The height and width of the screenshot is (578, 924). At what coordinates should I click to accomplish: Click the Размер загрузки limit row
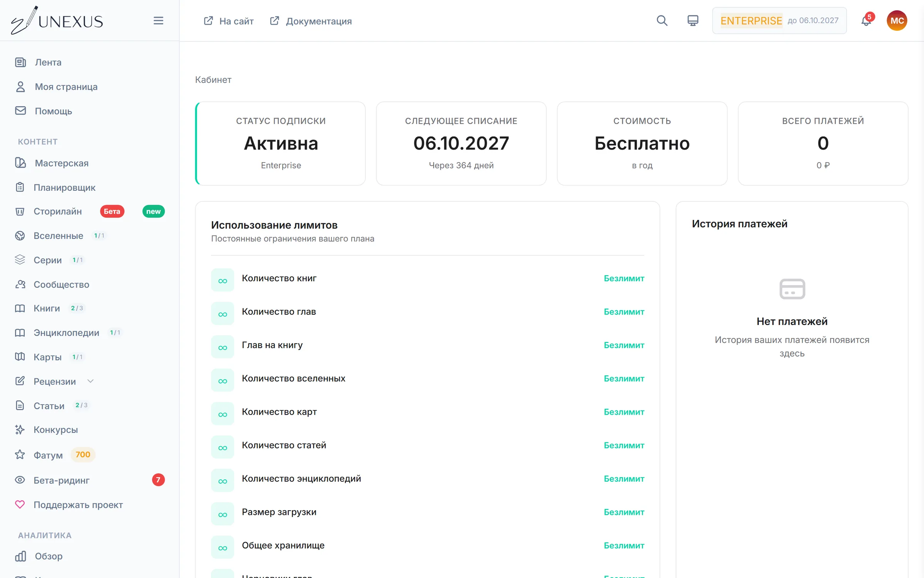428,513
